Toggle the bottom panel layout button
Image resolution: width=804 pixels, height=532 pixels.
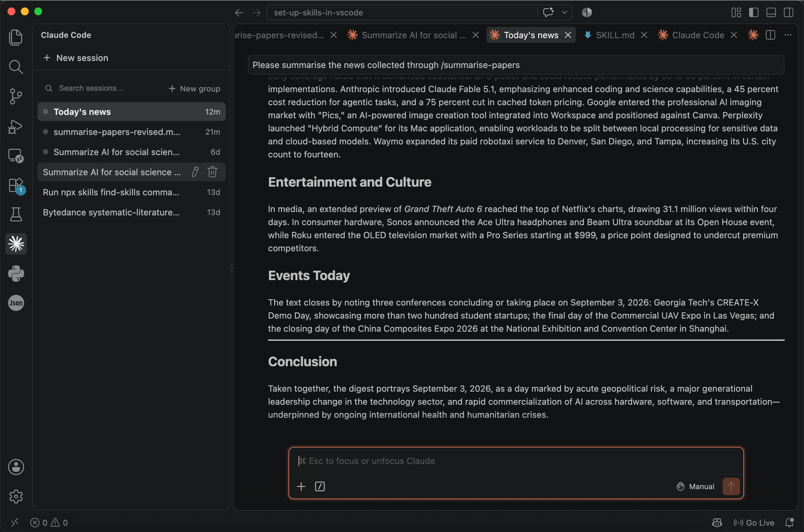771,12
